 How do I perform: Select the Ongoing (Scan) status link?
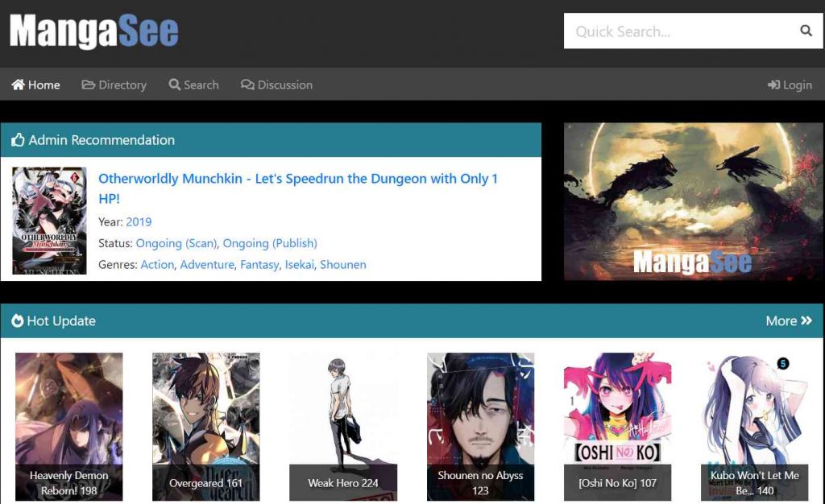176,243
